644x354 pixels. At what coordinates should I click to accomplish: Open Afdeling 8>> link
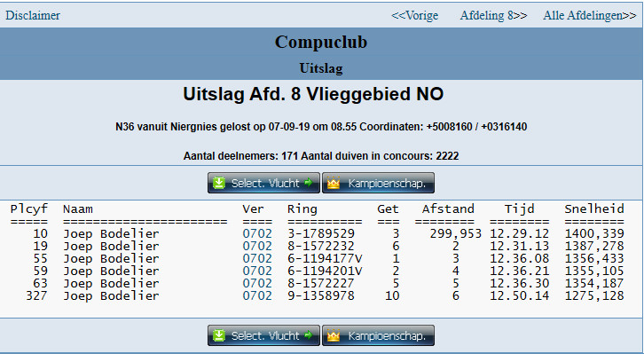tap(494, 16)
